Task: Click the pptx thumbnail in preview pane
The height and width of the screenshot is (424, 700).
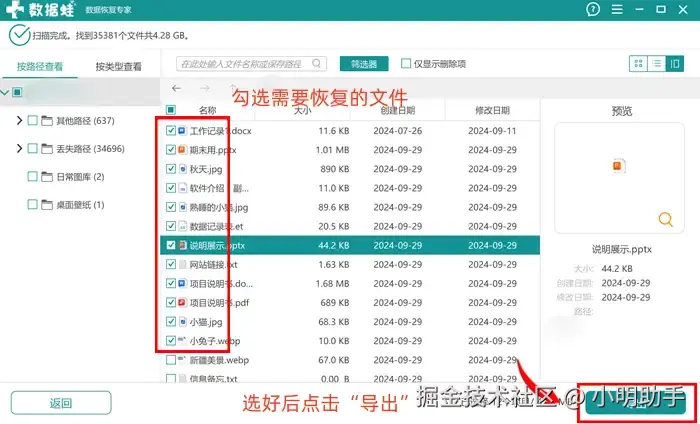Action: pyautogui.click(x=619, y=166)
